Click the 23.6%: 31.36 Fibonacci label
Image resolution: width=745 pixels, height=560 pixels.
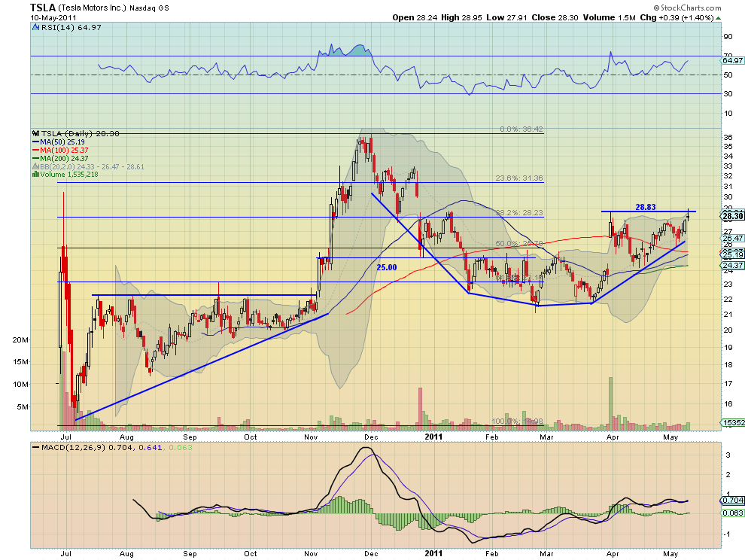(x=519, y=178)
